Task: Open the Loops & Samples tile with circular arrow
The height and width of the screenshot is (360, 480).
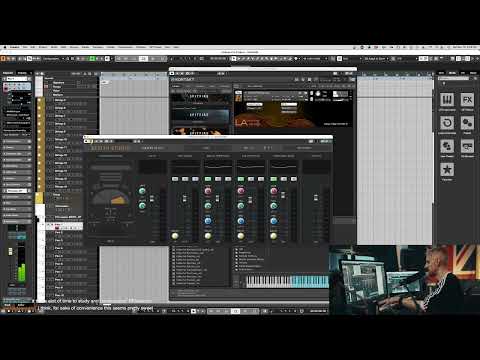Action: tap(447, 123)
